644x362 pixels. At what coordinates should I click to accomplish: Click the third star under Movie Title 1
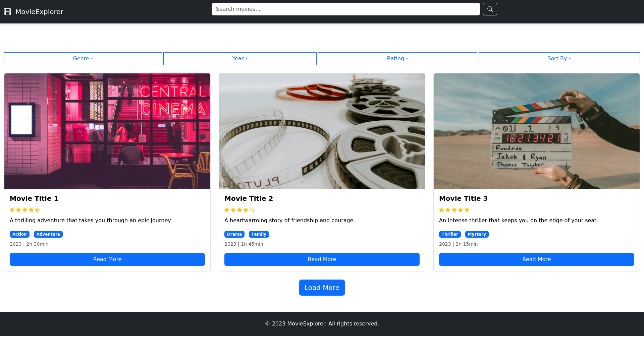[25, 210]
